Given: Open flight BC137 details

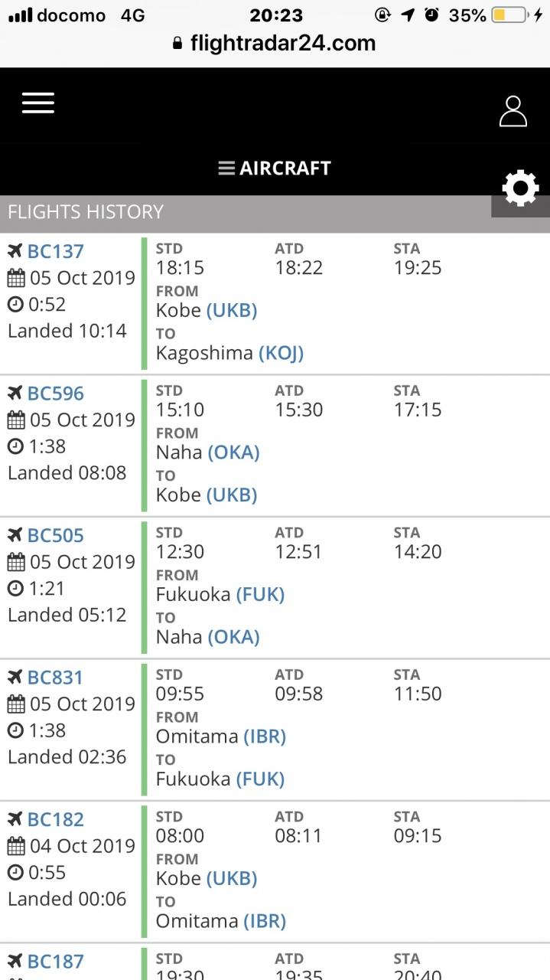Looking at the screenshot, I should [x=55, y=251].
